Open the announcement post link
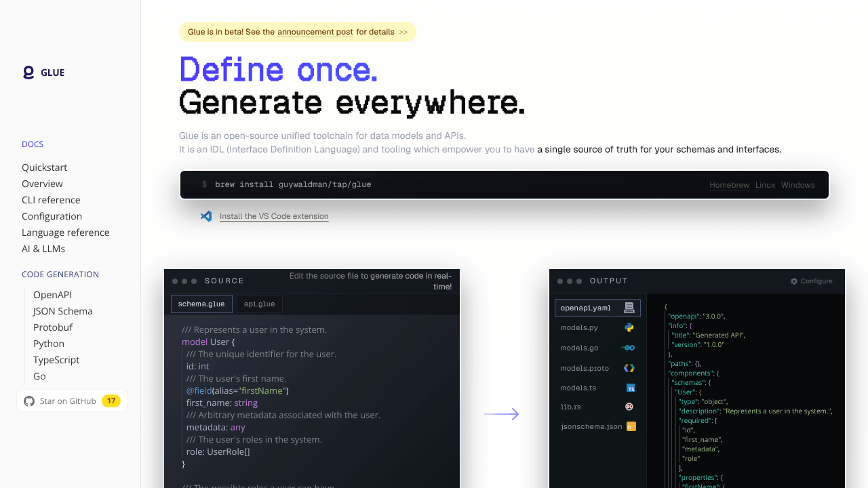Image resolution: width=868 pixels, height=488 pixels. (x=315, y=32)
